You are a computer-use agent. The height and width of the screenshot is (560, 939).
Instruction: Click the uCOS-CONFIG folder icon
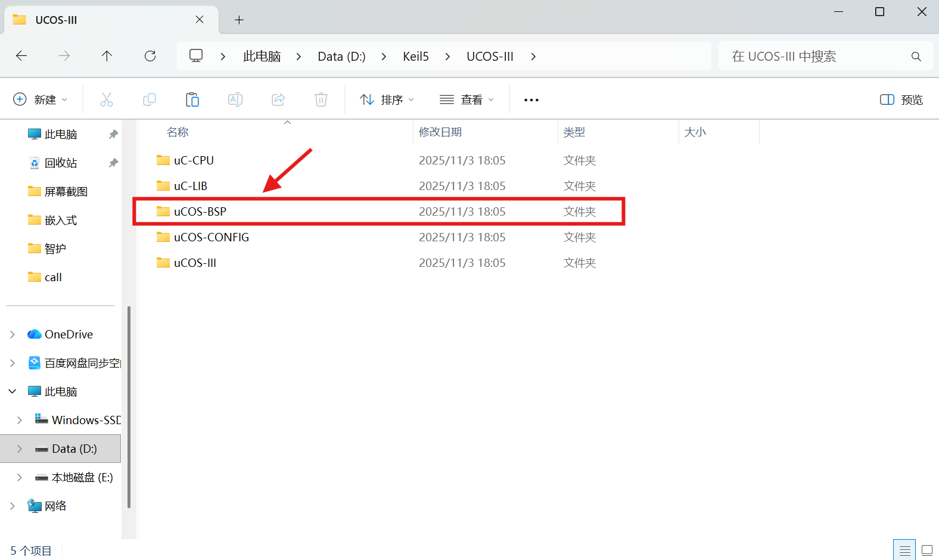(x=163, y=237)
